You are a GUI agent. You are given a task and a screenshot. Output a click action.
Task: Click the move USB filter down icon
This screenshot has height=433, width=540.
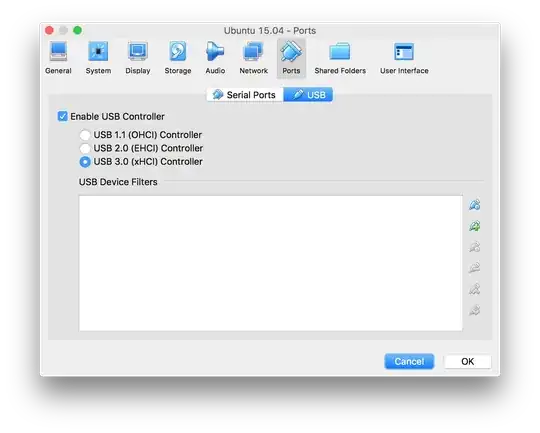(475, 310)
